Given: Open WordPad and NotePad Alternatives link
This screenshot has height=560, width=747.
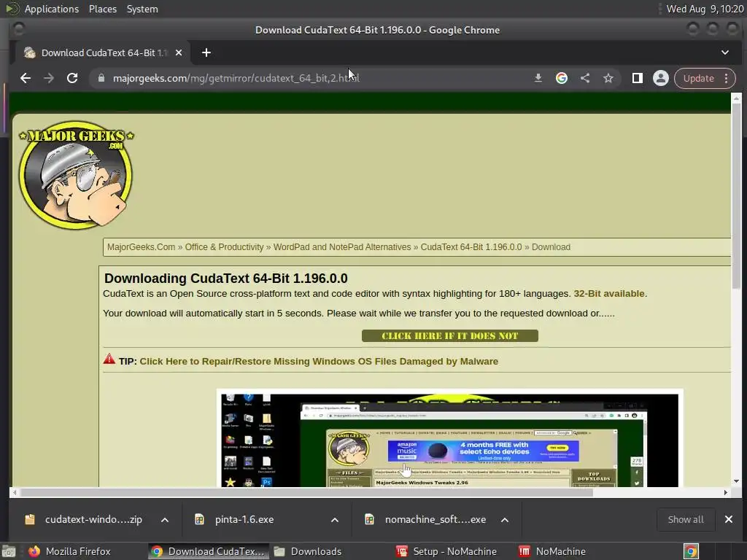Looking at the screenshot, I should [342, 247].
